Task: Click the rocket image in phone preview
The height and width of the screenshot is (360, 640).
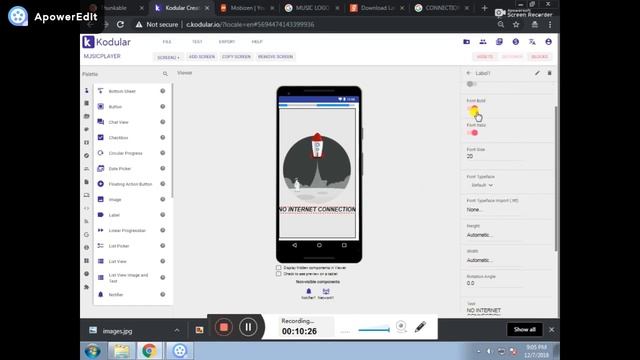Action: click(x=317, y=167)
